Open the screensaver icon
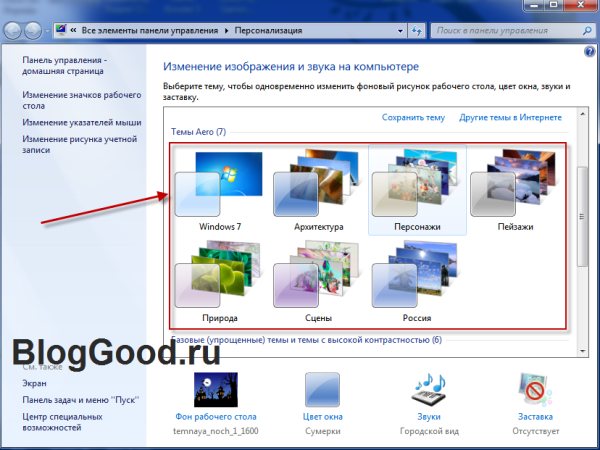 coord(535,390)
